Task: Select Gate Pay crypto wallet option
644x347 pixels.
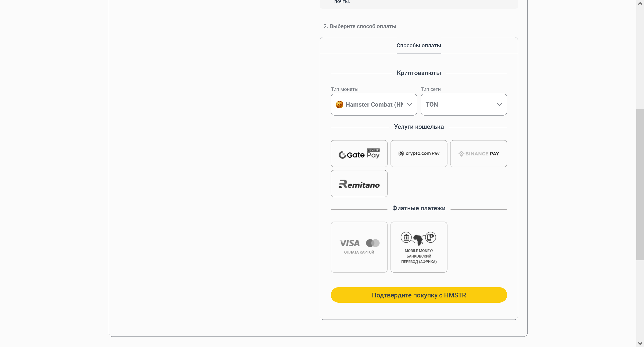Action: (x=359, y=154)
